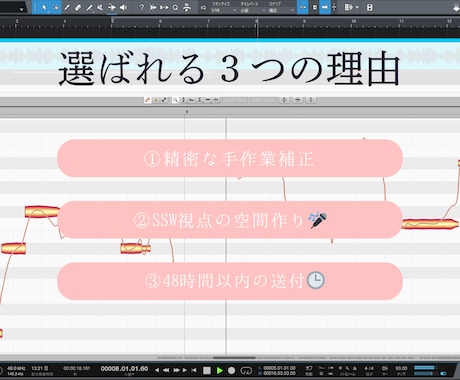
Task: Select Melodyne magnifier zoom tool
Action: tap(175, 100)
